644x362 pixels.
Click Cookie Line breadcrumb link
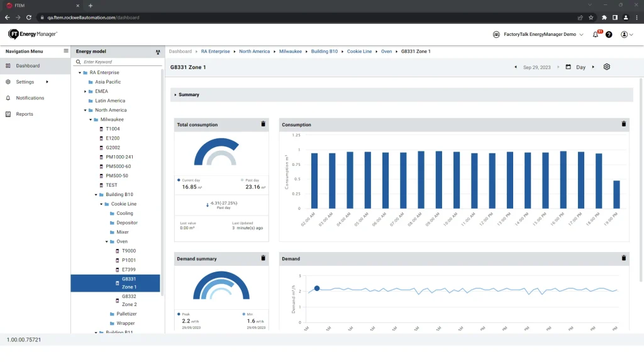click(x=360, y=52)
